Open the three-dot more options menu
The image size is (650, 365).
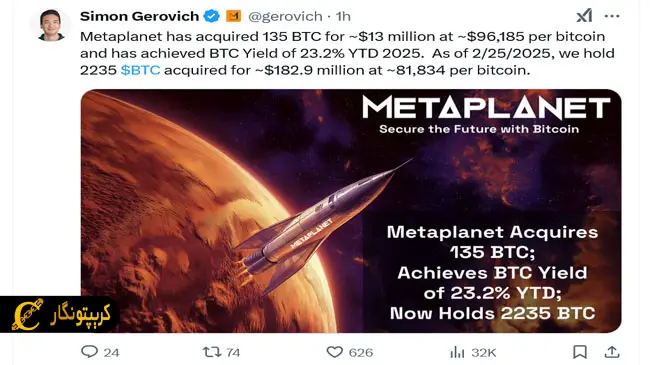(612, 16)
